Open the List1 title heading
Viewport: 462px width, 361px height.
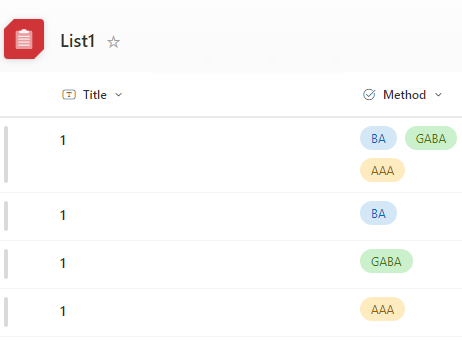(x=78, y=41)
